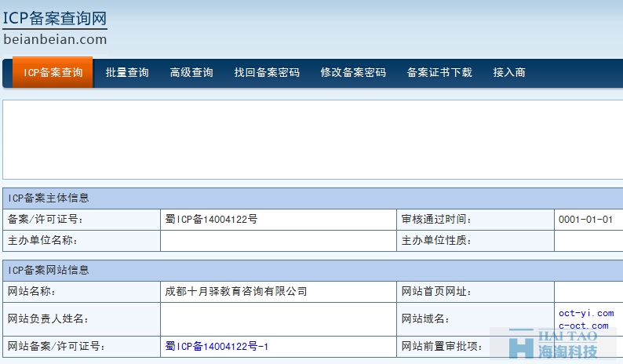
Task: Open the c-oct.com domain link
Action: click(x=583, y=326)
